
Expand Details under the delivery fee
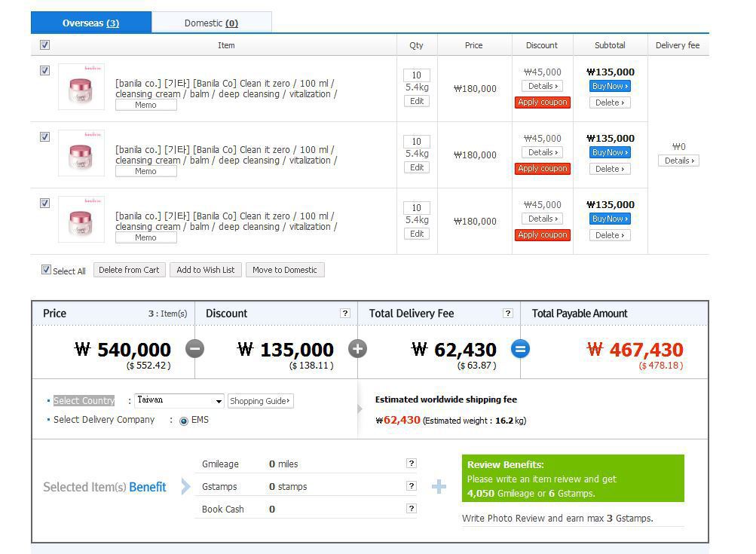pyautogui.click(x=678, y=161)
